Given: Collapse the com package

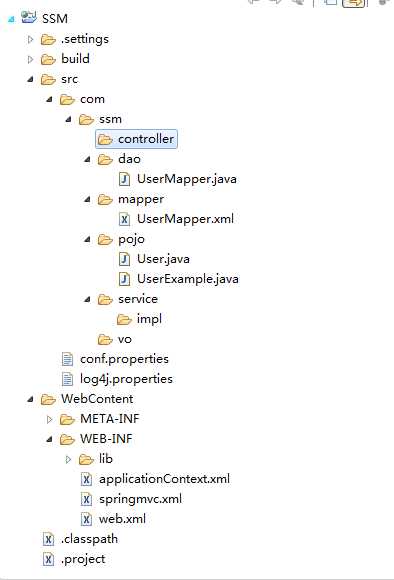Looking at the screenshot, I should [49, 99].
